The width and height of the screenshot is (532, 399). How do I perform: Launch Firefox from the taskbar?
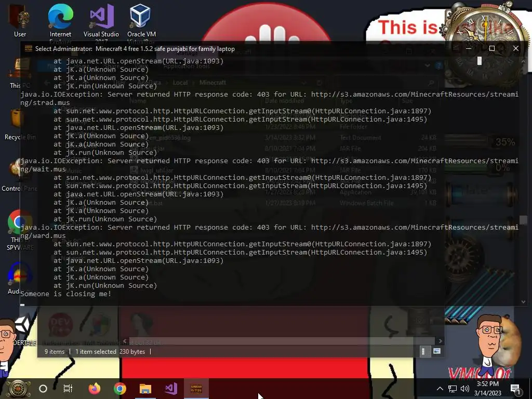coord(95,389)
